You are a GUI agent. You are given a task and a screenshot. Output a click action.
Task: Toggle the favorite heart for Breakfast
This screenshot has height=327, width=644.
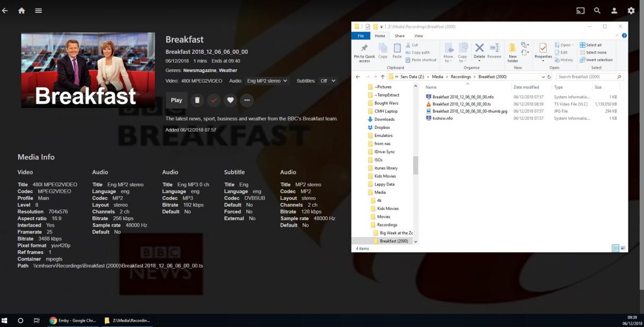230,100
